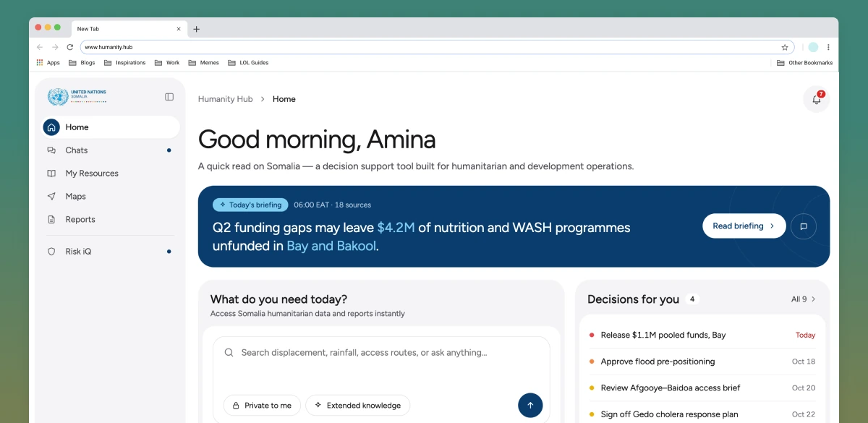Click the search displacement input field
868x423 pixels.
click(381, 353)
